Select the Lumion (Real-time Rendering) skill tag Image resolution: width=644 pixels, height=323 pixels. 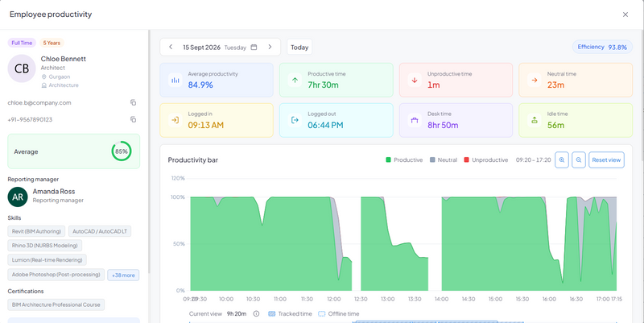pyautogui.click(x=47, y=259)
